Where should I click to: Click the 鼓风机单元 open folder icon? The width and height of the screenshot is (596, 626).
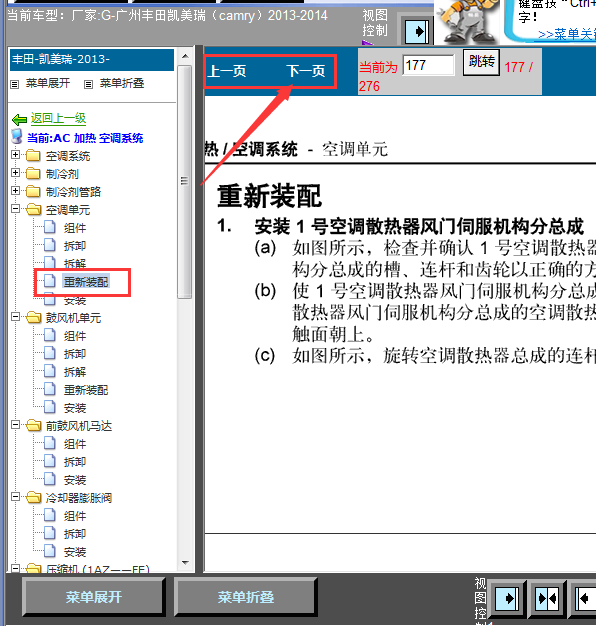(34, 317)
